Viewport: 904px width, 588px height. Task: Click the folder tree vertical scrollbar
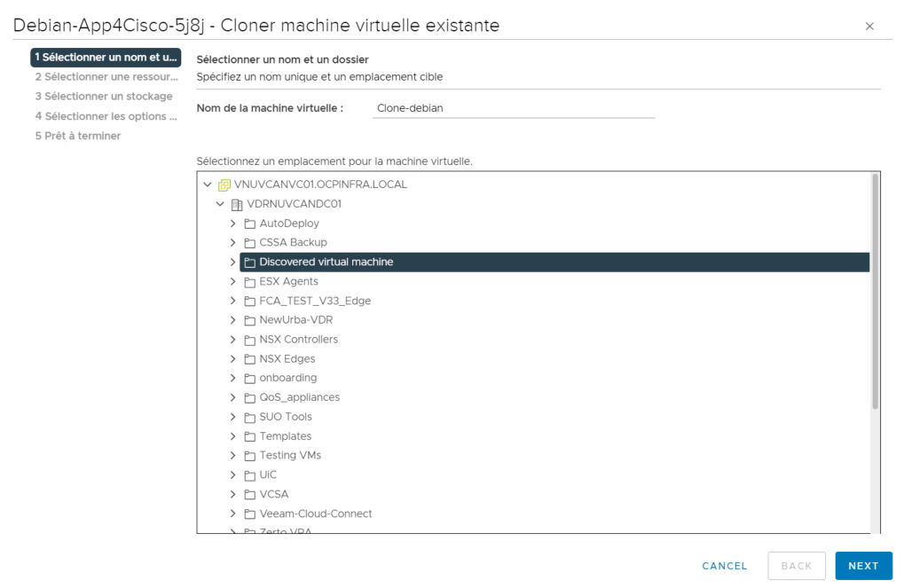[876, 292]
